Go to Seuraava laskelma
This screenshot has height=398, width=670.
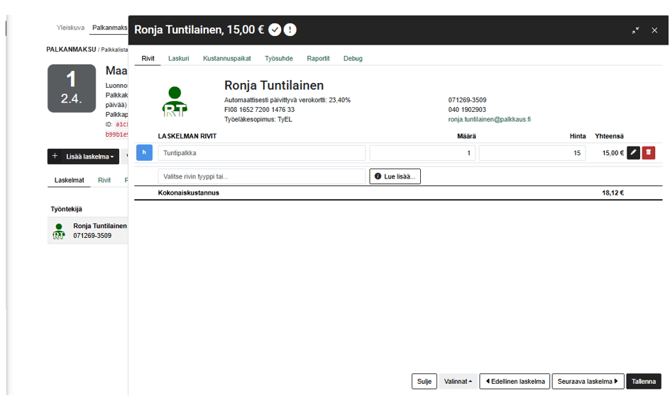click(588, 381)
